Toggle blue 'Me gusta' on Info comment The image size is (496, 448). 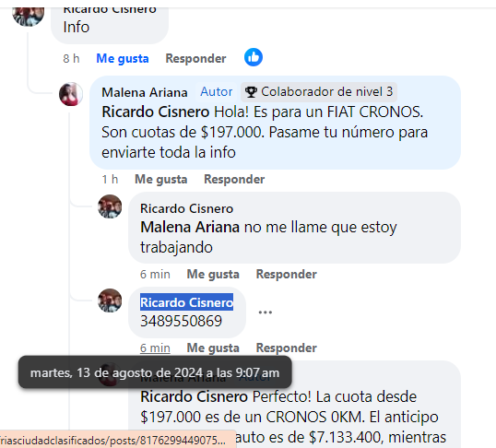point(123,58)
